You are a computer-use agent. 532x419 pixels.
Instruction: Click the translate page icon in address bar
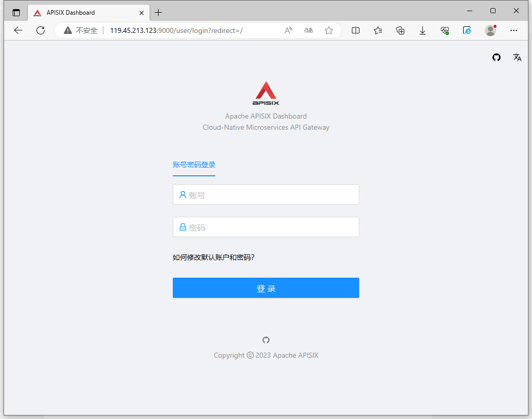309,30
